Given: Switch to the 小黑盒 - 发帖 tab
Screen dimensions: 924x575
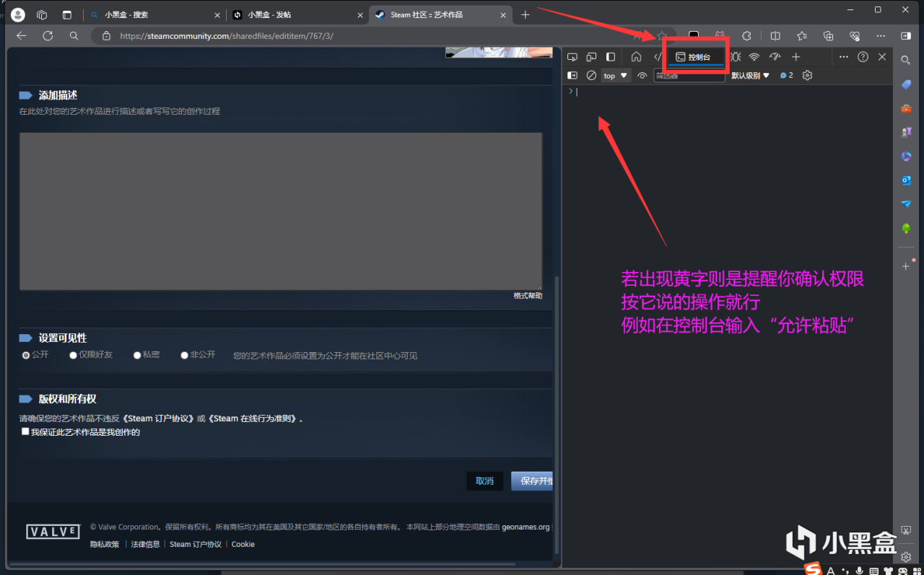Looking at the screenshot, I should coord(297,14).
